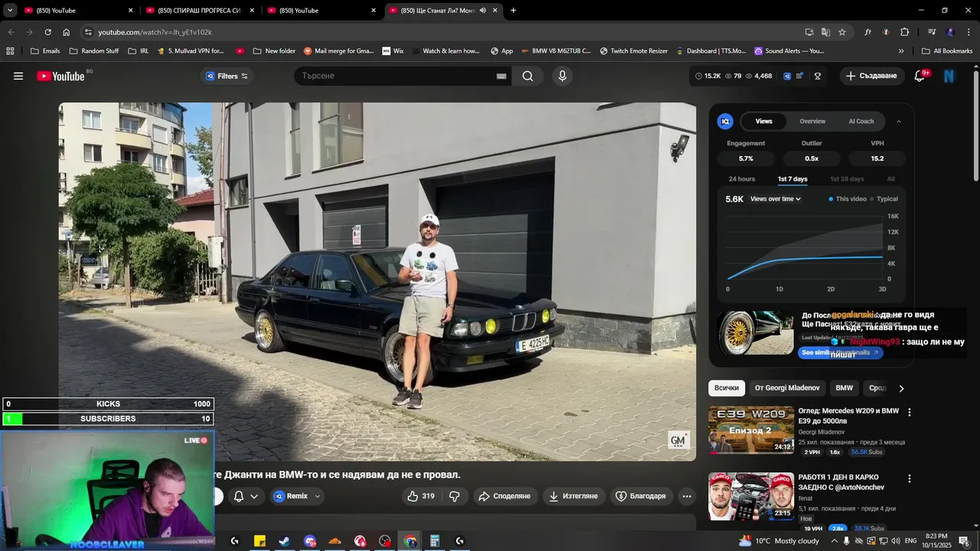Viewport: 980px width, 551px height.
Task: Go to Chrome home page icon
Action: pos(67,32)
